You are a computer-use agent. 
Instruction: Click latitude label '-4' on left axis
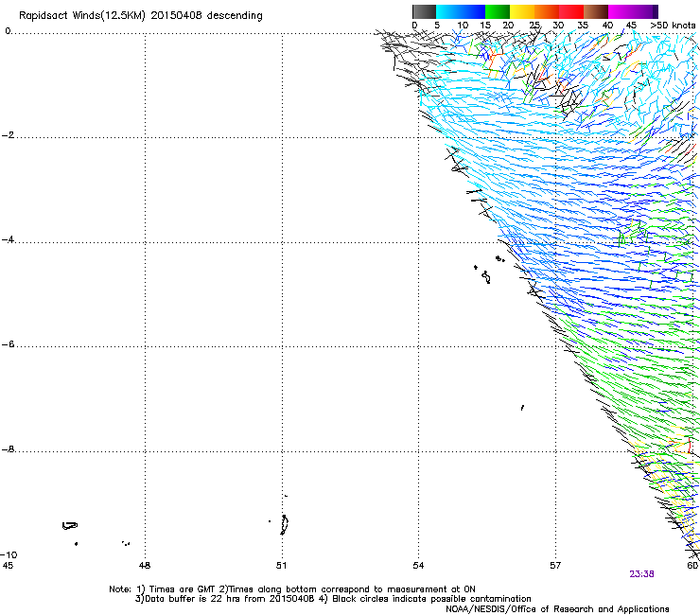point(8,239)
